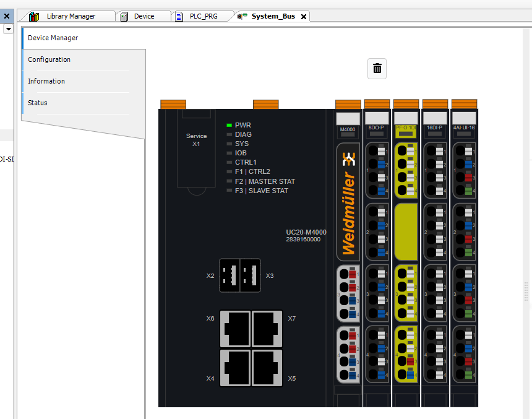Click the yellow blank block on PF-O-1DI module
This screenshot has height=419, width=532.
[406, 232]
